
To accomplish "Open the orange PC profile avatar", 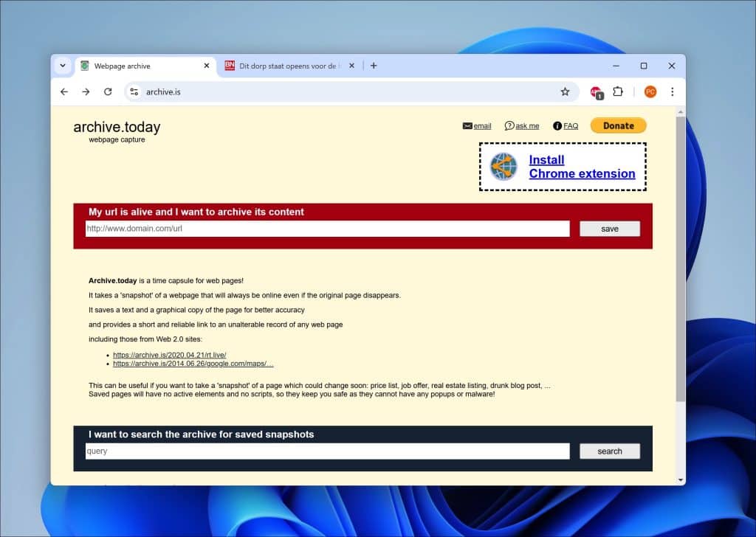I will [x=650, y=91].
